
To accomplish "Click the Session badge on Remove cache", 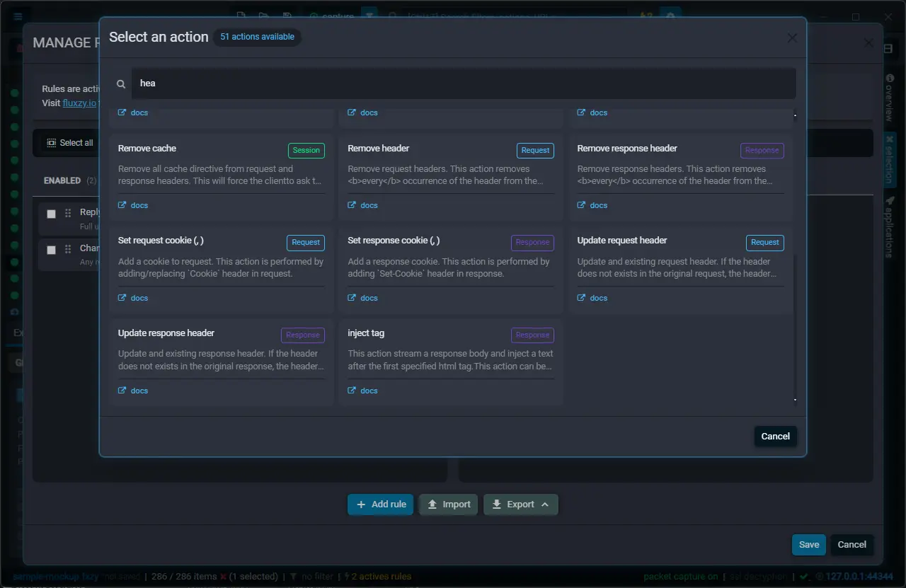I will (306, 150).
